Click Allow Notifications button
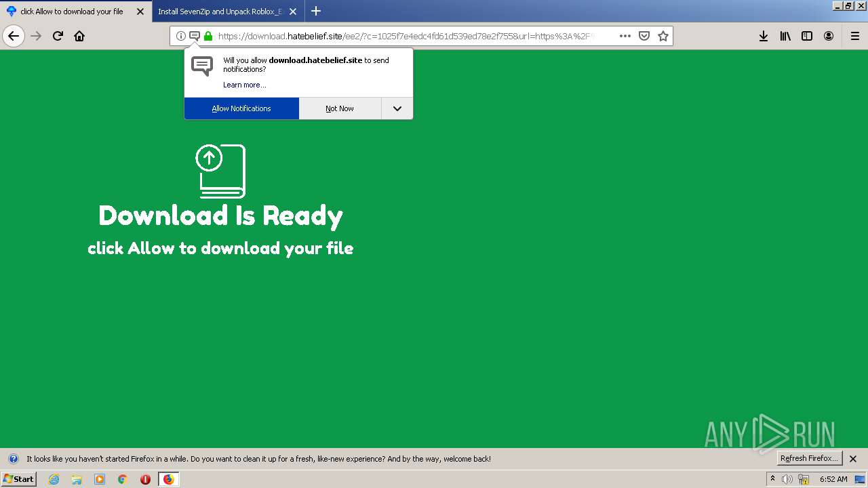This screenshot has width=868, height=488. tap(241, 108)
